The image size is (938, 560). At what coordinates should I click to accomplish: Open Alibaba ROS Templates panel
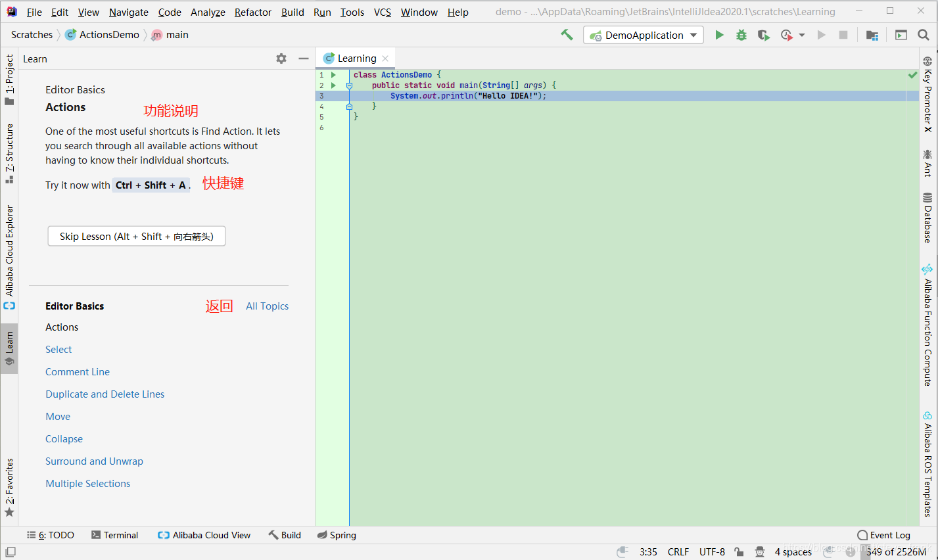point(927,464)
